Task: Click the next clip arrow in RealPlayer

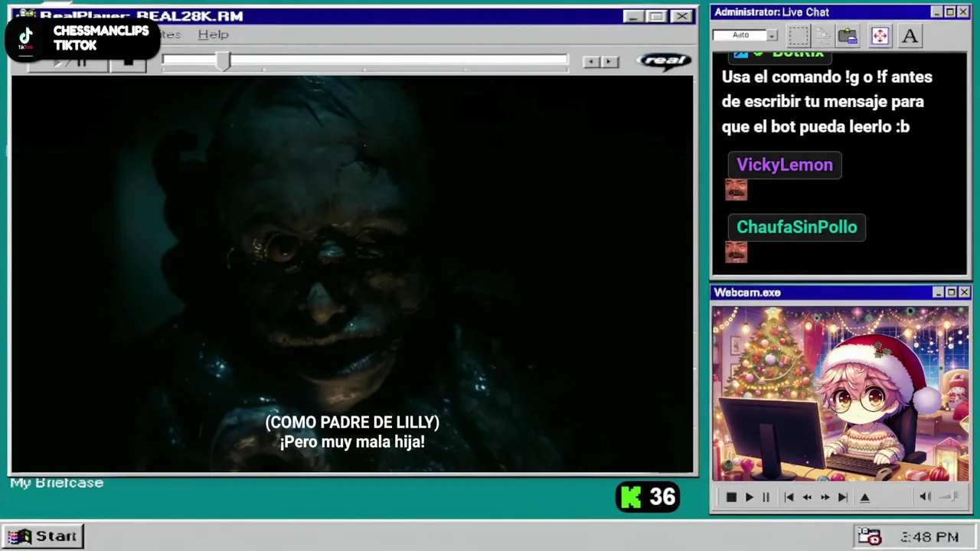Action: pos(609,62)
